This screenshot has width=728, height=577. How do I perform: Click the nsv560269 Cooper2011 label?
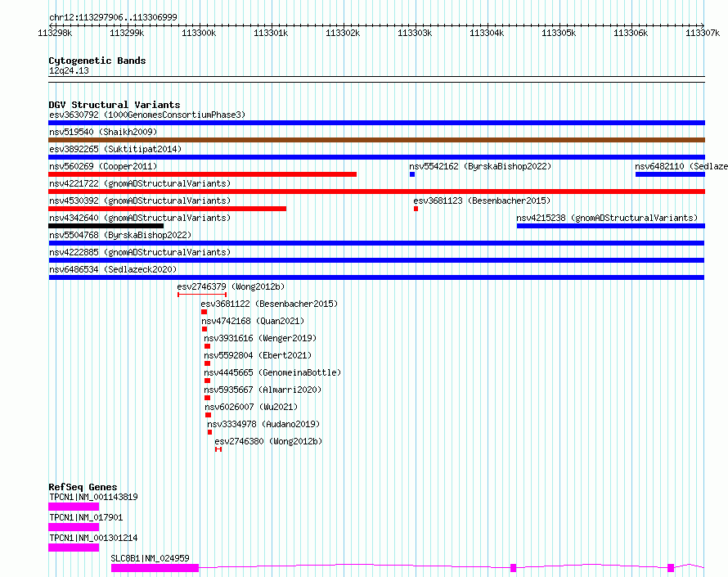[x=103, y=166]
